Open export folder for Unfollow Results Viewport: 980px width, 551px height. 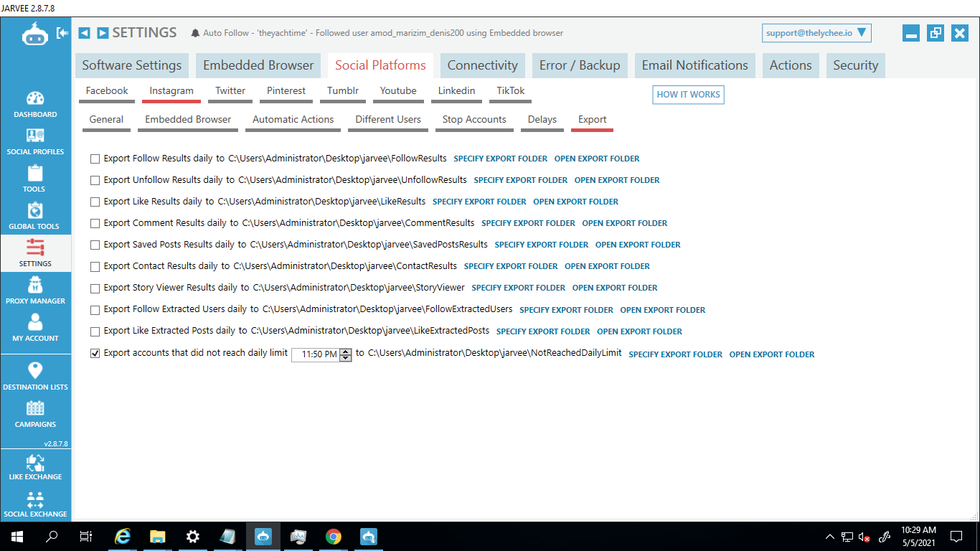(x=617, y=180)
